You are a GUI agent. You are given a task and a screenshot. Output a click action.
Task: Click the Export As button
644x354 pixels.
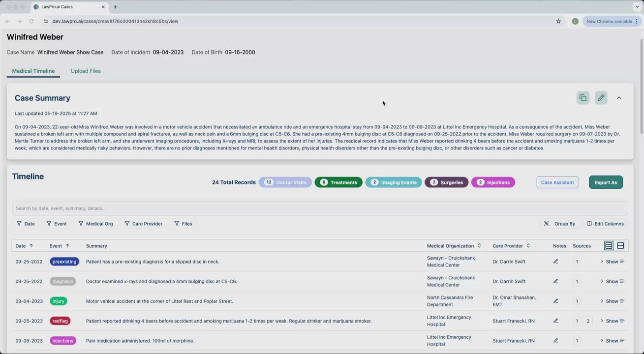606,182
